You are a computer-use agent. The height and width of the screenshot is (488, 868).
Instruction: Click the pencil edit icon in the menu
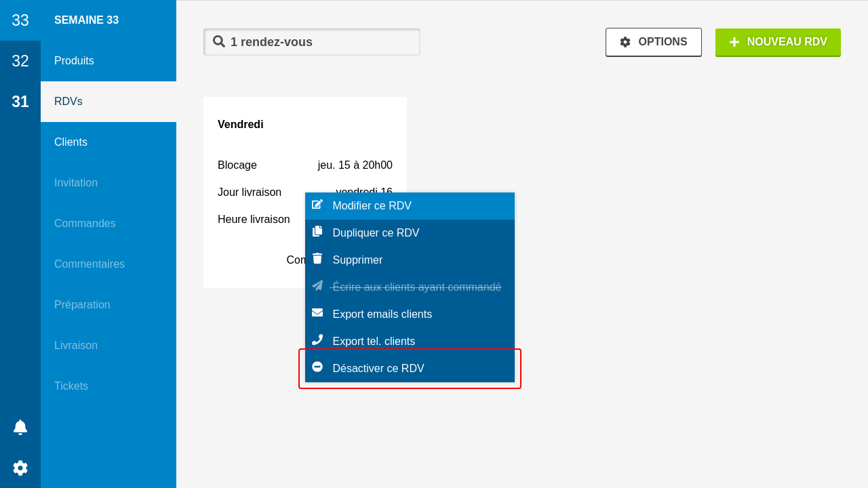coord(317,205)
